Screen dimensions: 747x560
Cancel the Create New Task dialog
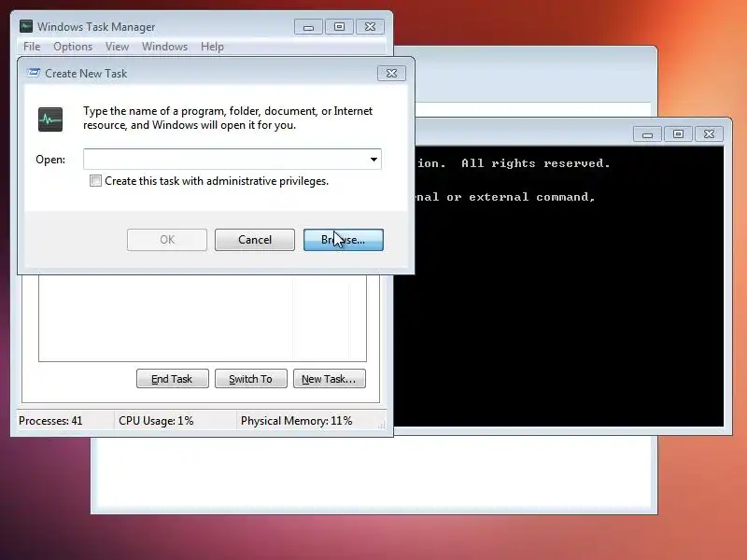254,240
